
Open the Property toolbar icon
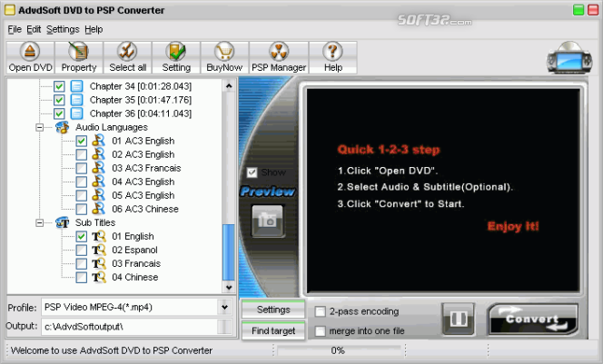click(79, 57)
